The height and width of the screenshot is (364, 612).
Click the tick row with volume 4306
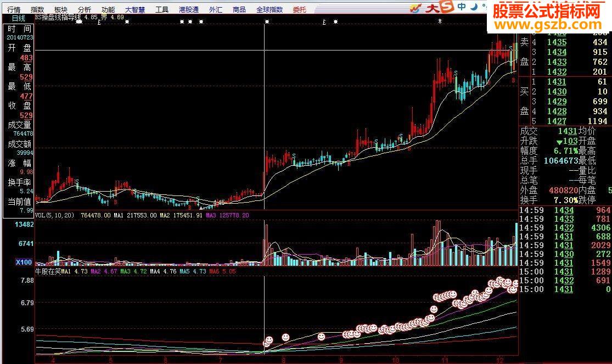564,228
